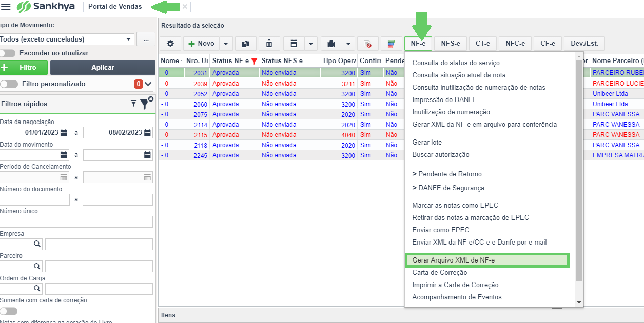
Task: Click partner name Unibeer Ltda in row 2052
Action: (x=610, y=94)
